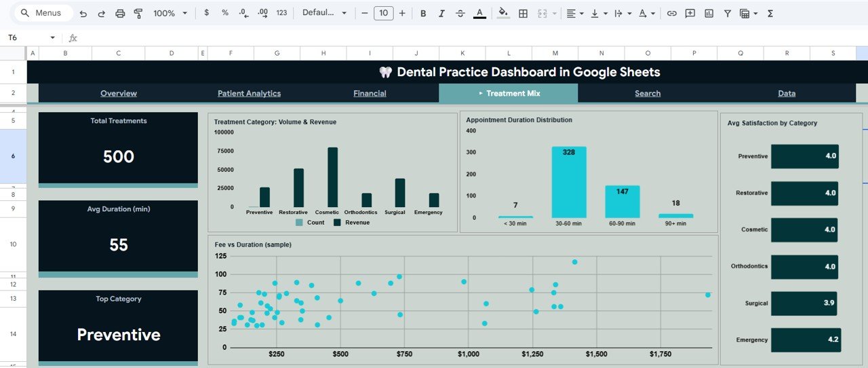868x368 pixels.
Task: Insert a link
Action: pyautogui.click(x=671, y=13)
